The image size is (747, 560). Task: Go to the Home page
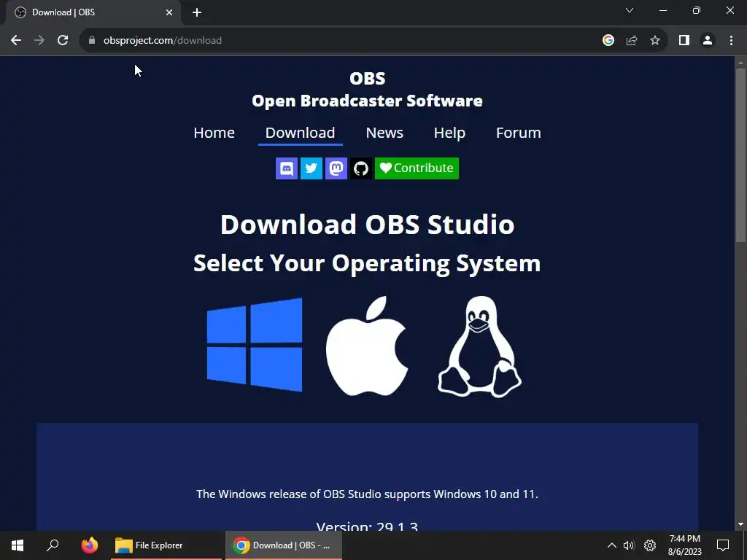click(x=214, y=133)
